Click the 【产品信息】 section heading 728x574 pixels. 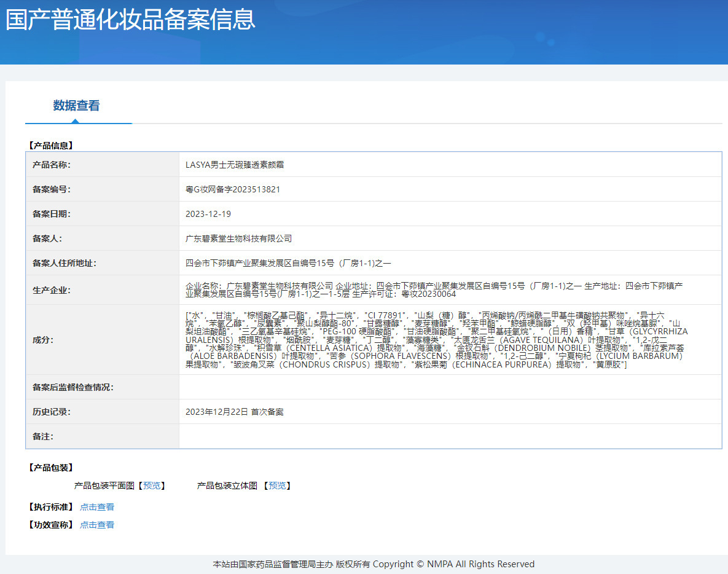point(51,146)
